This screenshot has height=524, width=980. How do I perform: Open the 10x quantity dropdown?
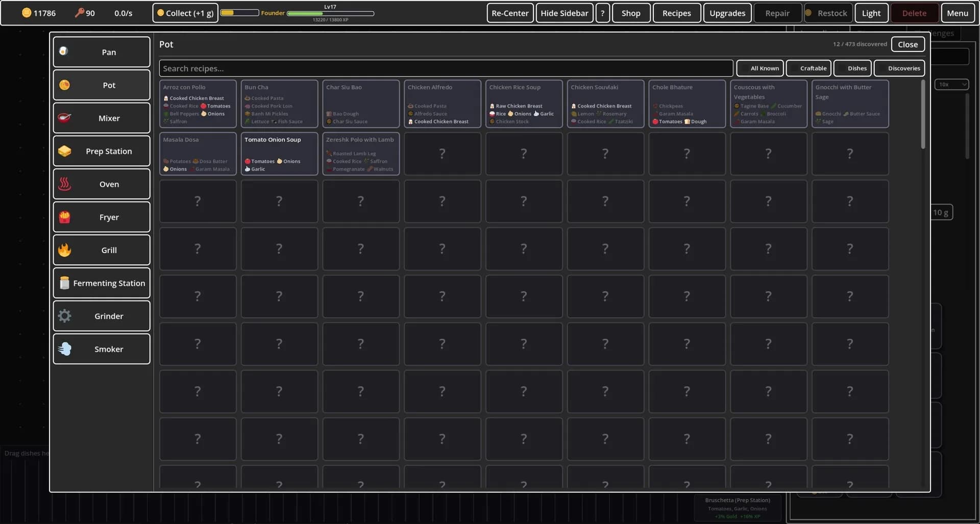point(951,84)
